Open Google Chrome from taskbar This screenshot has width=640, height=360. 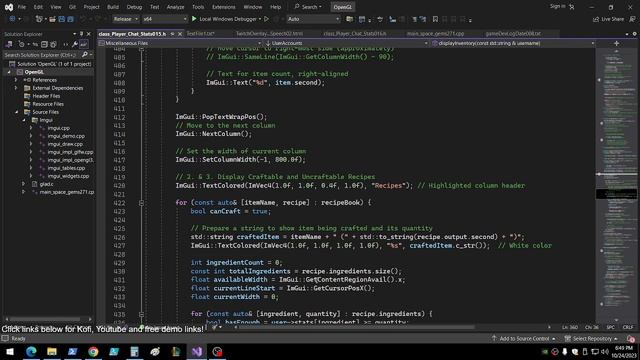coord(93,351)
